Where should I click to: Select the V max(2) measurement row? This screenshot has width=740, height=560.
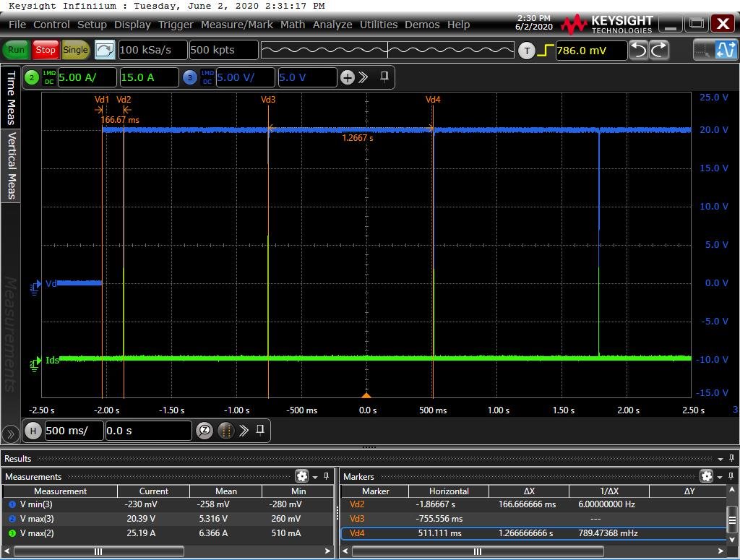[x=168, y=533]
